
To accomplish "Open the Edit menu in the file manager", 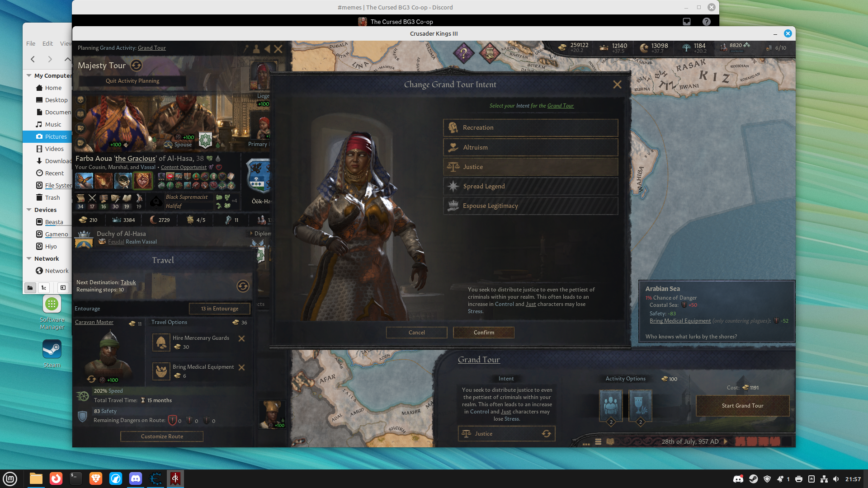I will (x=47, y=43).
